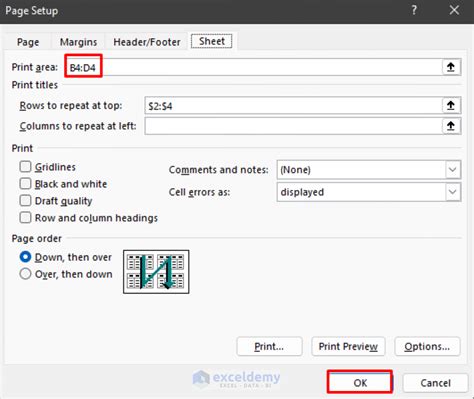The image size is (474, 399).
Task: Open the dialog Help question mark
Action: pos(414,10)
